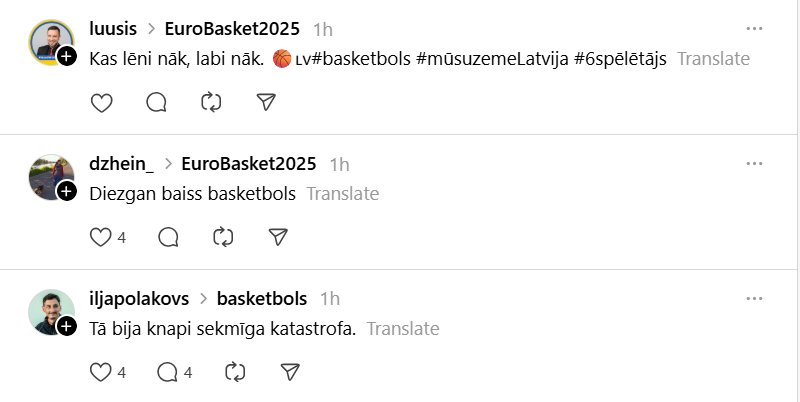
Task: Reply to luusis's post
Action: tap(156, 102)
